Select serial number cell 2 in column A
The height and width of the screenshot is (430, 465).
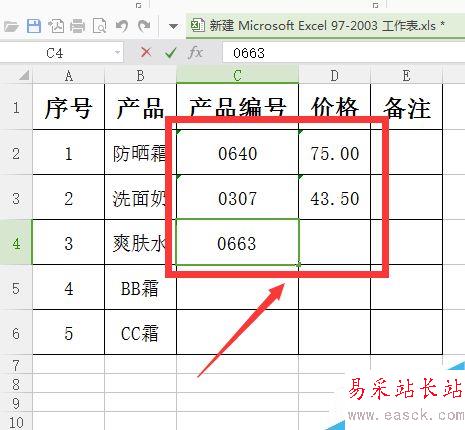[x=69, y=198]
